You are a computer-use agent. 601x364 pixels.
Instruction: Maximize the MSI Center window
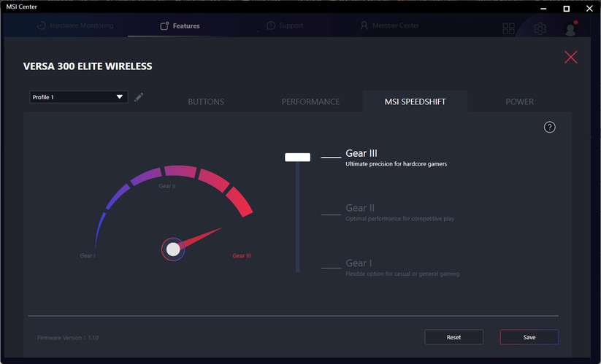[566, 9]
